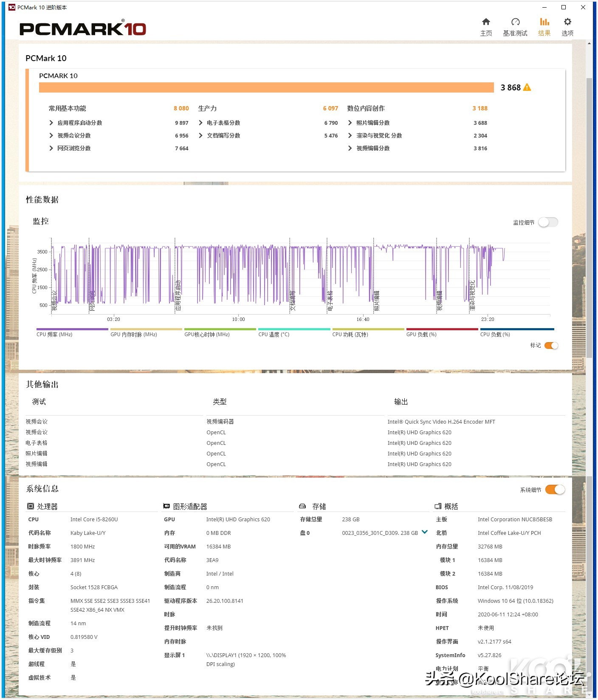This screenshot has height=700, width=598.
Task: Open the Home (主页) icon
Action: tap(486, 22)
